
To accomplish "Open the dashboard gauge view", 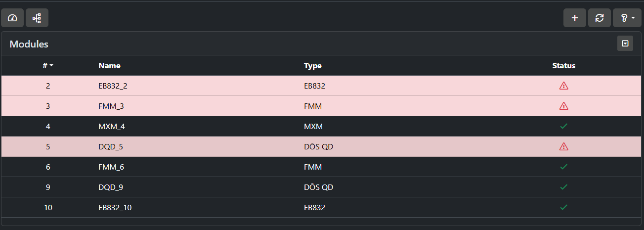I will pyautogui.click(x=13, y=18).
